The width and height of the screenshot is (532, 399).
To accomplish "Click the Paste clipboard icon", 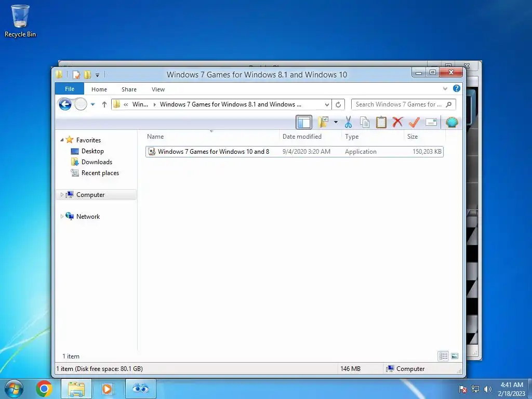I will pos(381,122).
